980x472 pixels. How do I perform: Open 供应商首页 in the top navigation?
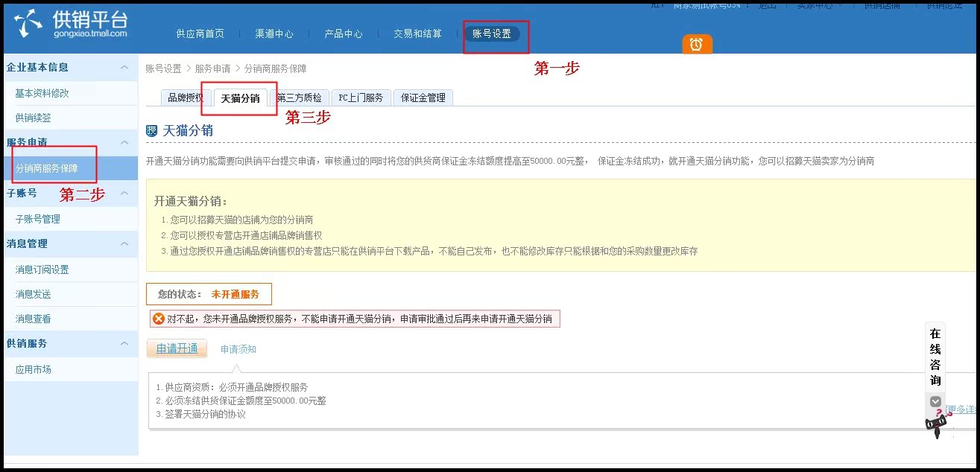200,34
